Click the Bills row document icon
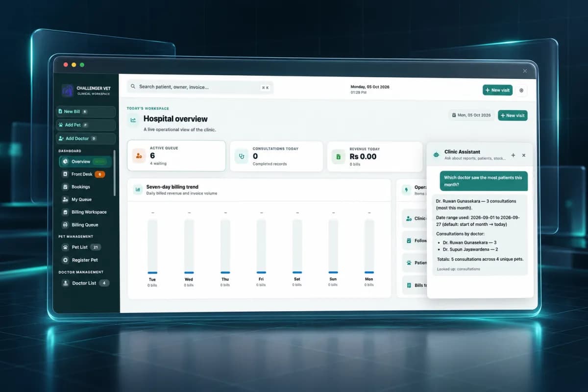Image resolution: width=588 pixels, height=392 pixels. pos(408,285)
